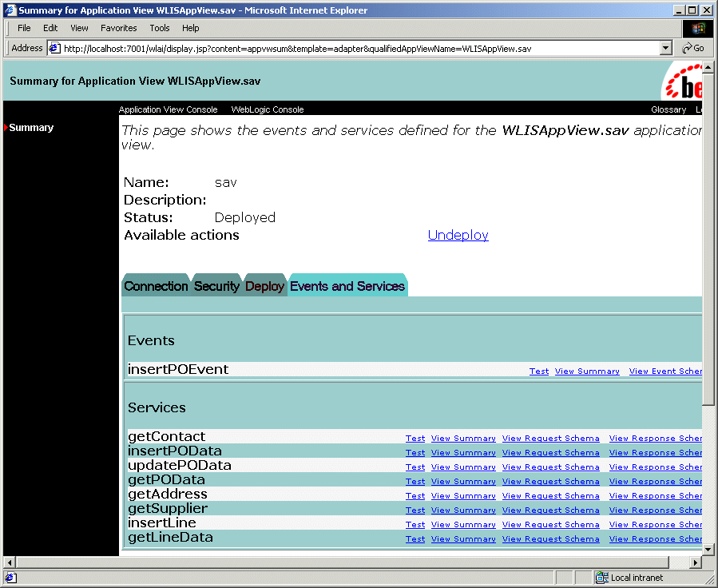Open the View menu

79,28
